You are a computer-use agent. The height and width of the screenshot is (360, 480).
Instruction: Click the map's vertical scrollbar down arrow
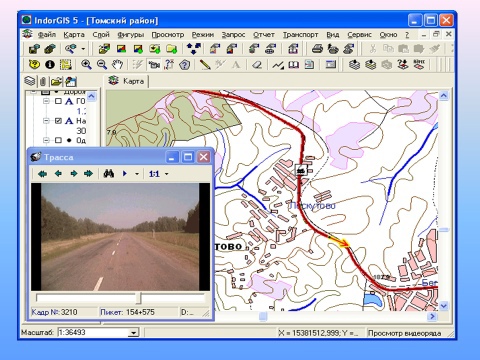tap(444, 306)
